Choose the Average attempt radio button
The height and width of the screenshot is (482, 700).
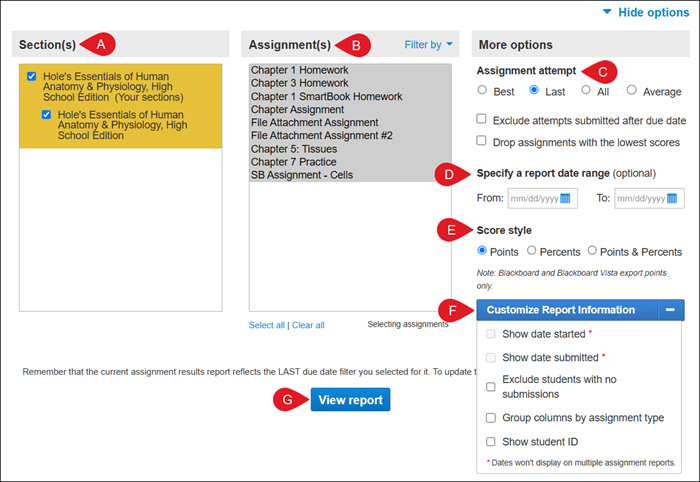(x=632, y=91)
